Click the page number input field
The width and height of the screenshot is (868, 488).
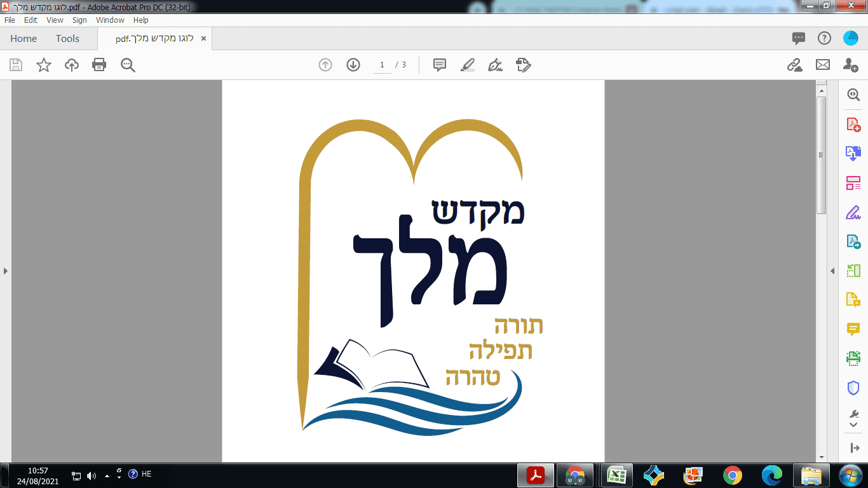[x=382, y=65]
